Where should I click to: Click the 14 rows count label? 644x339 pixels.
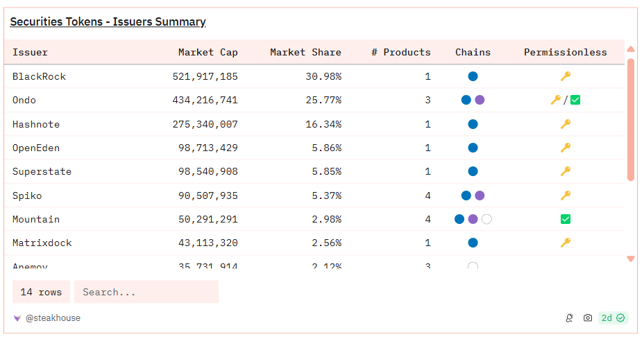click(41, 292)
